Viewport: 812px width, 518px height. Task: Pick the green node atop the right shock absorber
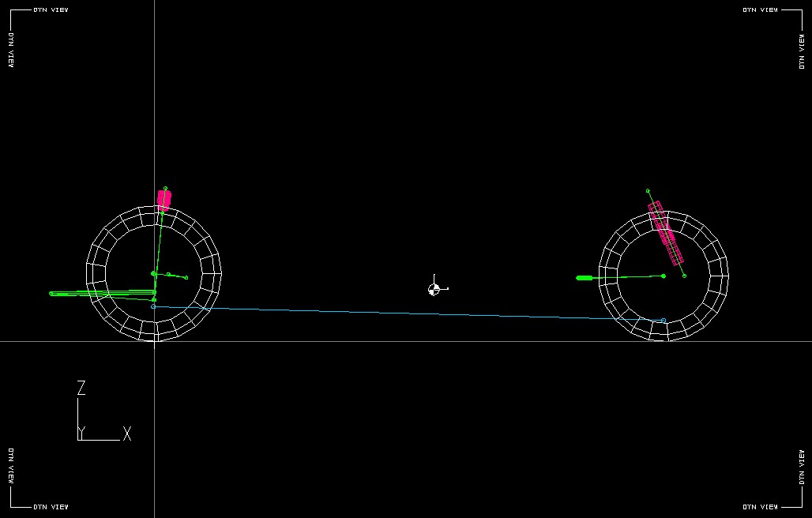pos(648,190)
